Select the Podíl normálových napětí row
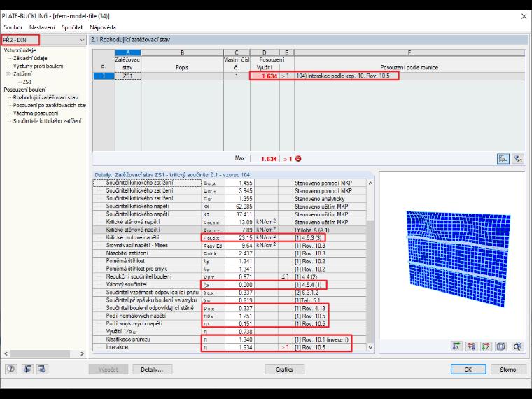The image size is (532, 399). [230, 316]
